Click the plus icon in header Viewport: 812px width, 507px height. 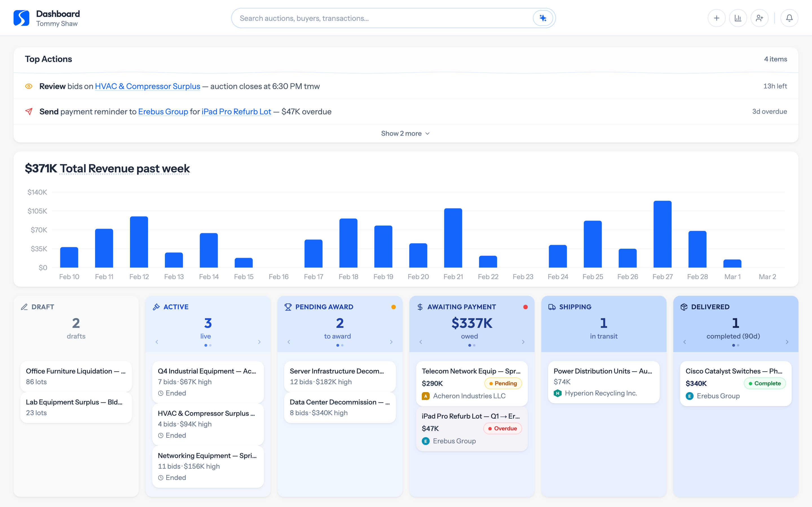pyautogui.click(x=716, y=18)
